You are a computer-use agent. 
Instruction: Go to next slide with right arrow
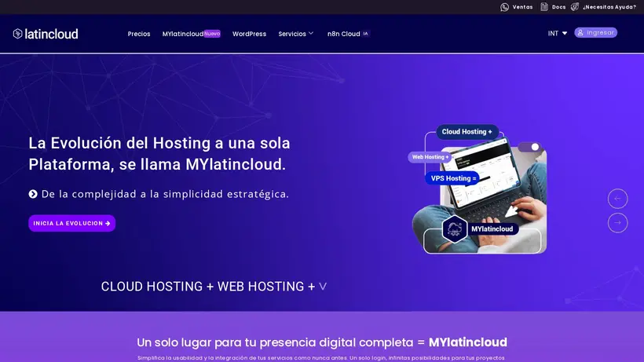618,223
